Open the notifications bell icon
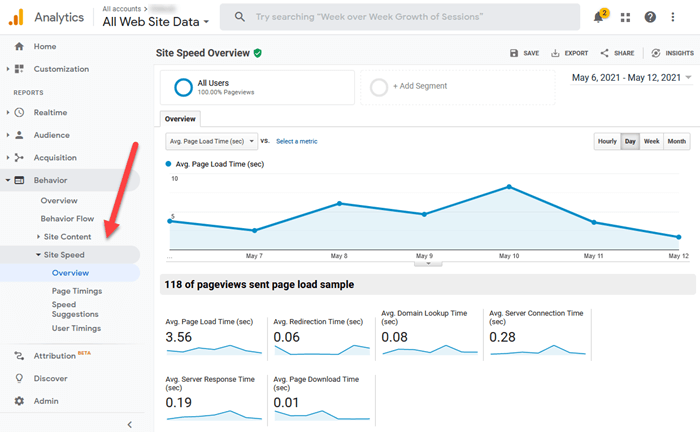Screen dimensions: 700x432 click(599, 17)
